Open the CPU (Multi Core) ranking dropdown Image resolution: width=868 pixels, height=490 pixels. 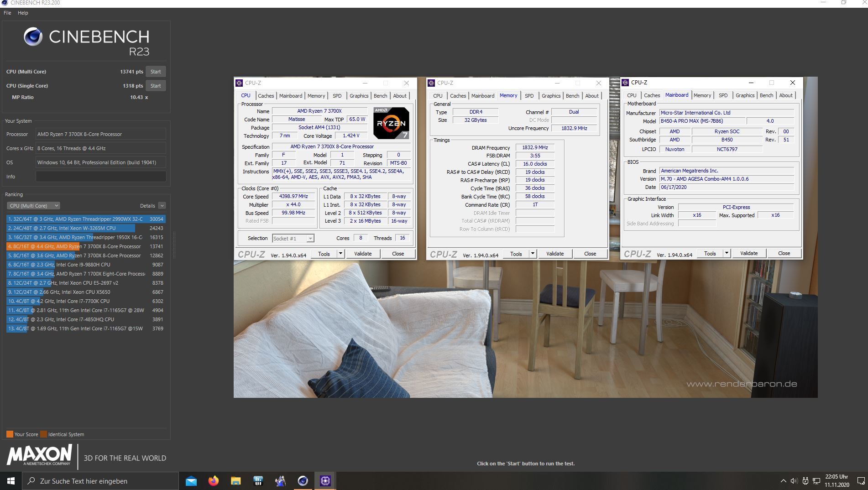click(34, 206)
